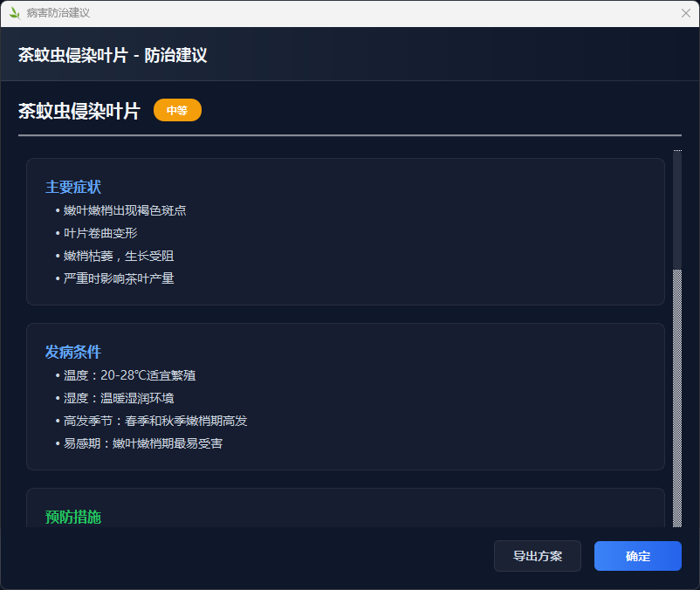Select the green 预防措施 section heading
The width and height of the screenshot is (700, 590).
[73, 517]
